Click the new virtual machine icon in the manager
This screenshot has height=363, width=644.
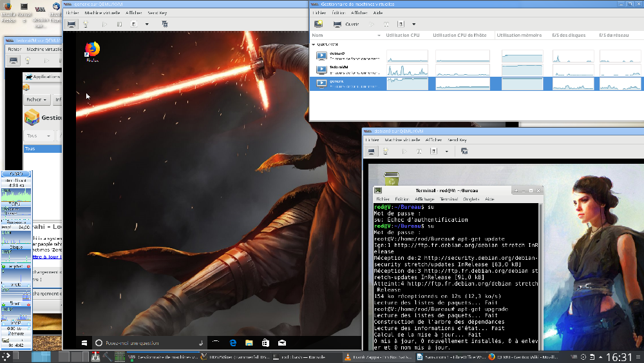(318, 25)
